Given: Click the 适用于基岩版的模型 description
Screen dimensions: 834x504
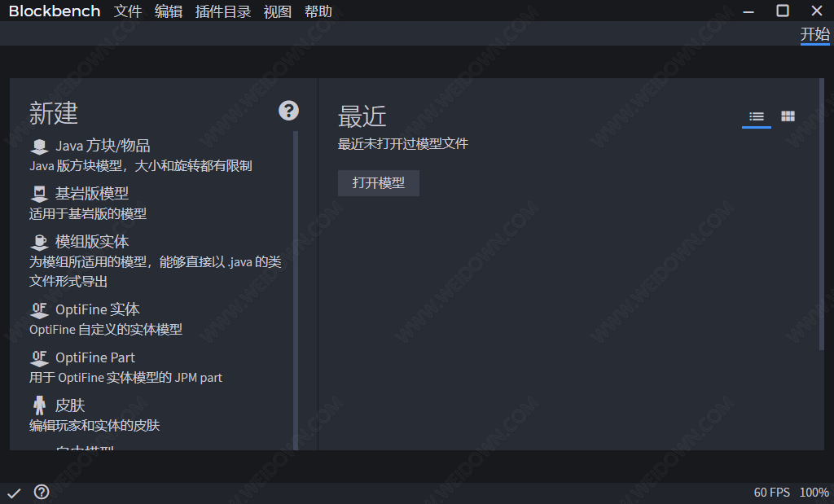Looking at the screenshot, I should 88,213.
